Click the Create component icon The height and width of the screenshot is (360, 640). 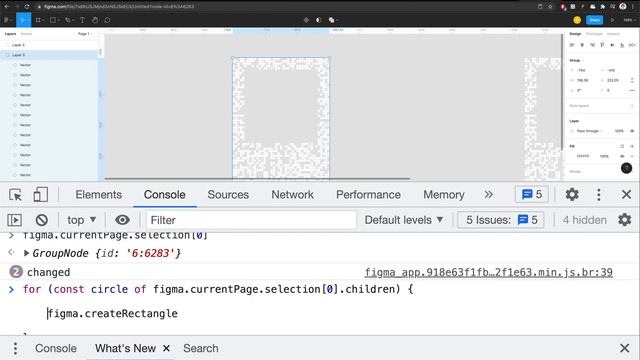pyautogui.click(x=306, y=20)
